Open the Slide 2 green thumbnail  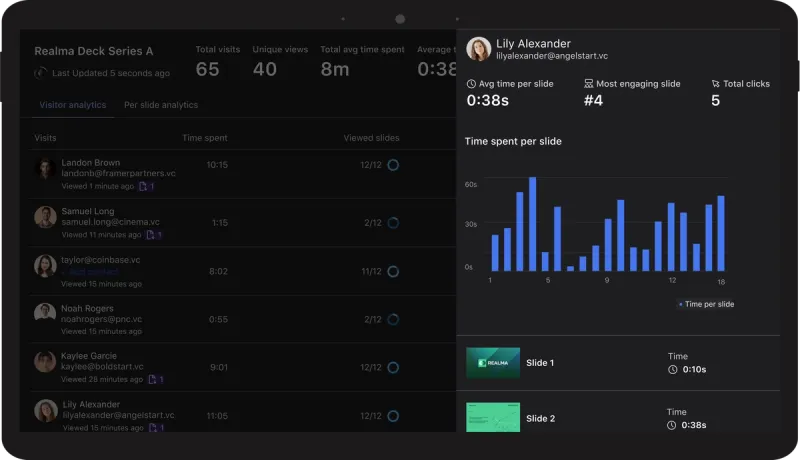coord(493,417)
